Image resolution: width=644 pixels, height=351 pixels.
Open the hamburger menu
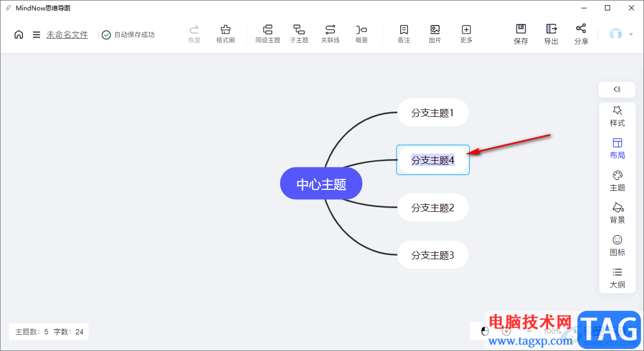point(36,35)
